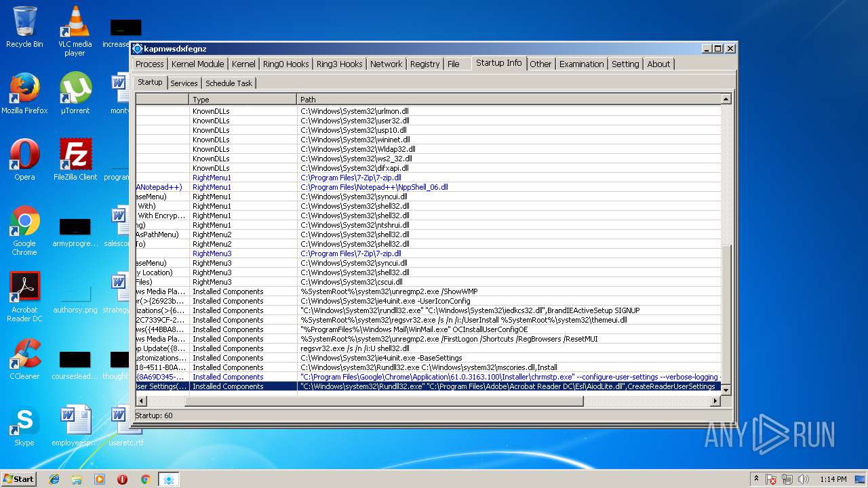Select the AiodLite.dll Acrobat row
The image size is (868, 488).
pos(428,386)
